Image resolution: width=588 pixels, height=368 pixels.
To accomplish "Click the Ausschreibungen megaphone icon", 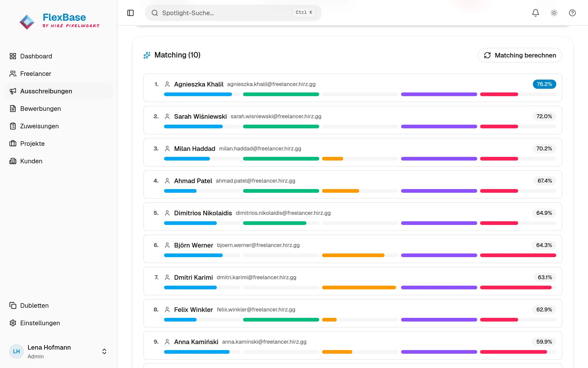I will (13, 91).
